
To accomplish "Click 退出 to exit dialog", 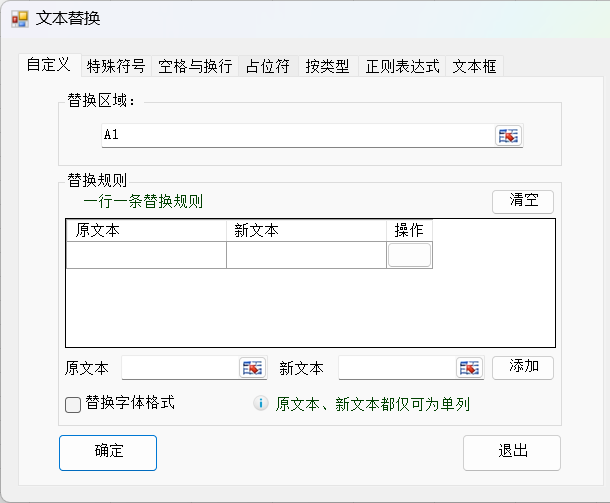I will point(512,451).
